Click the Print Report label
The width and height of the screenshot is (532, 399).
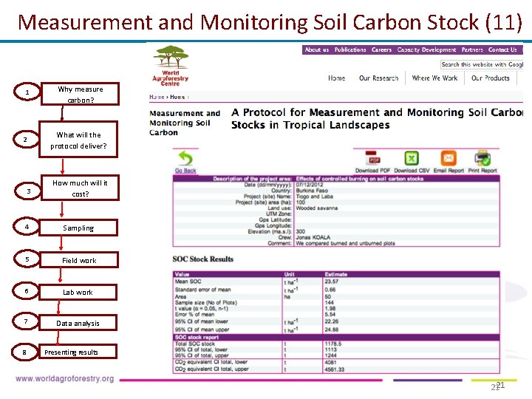482,171
